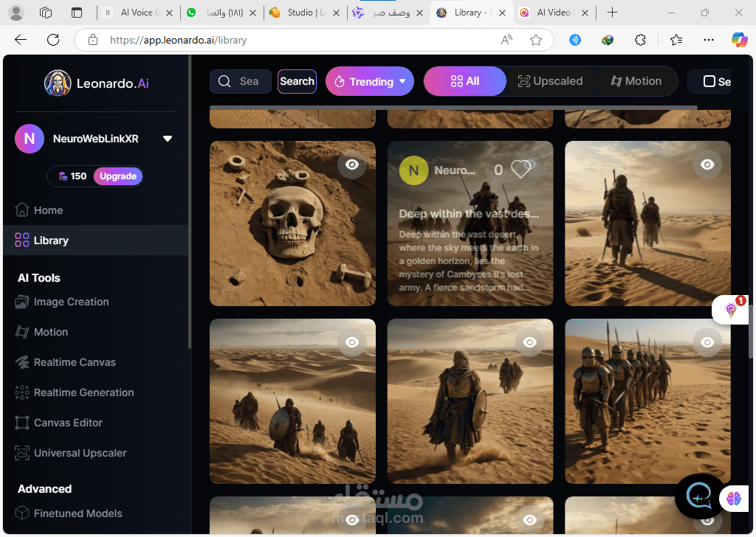Click the NeuroWebLinkXR avatar circle
The width and height of the screenshot is (756, 537).
click(30, 139)
